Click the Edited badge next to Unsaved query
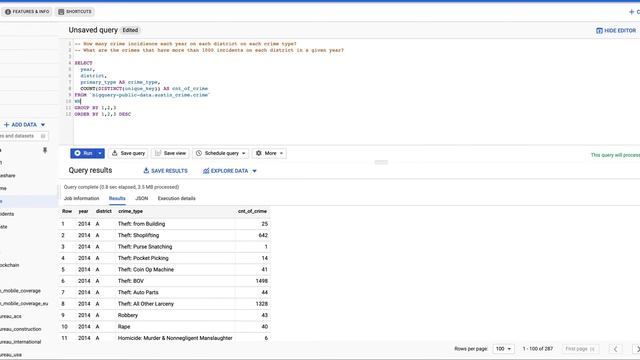The image size is (640, 360). (x=130, y=30)
